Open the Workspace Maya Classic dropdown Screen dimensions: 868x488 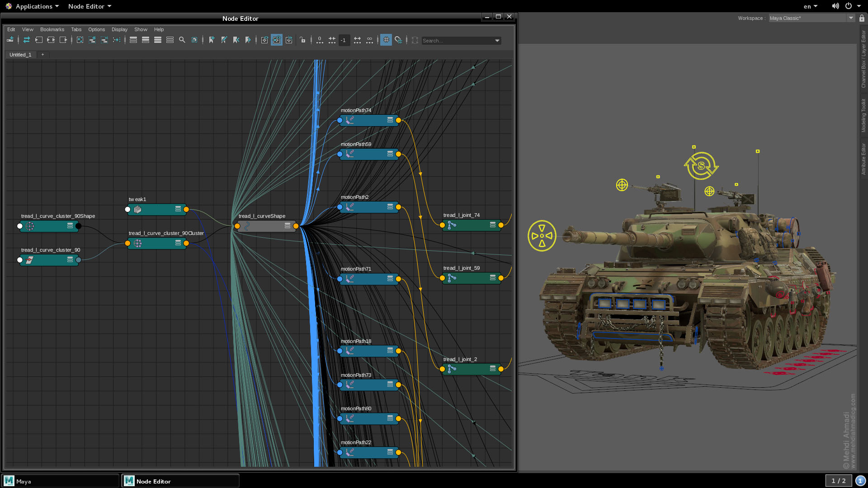point(811,18)
